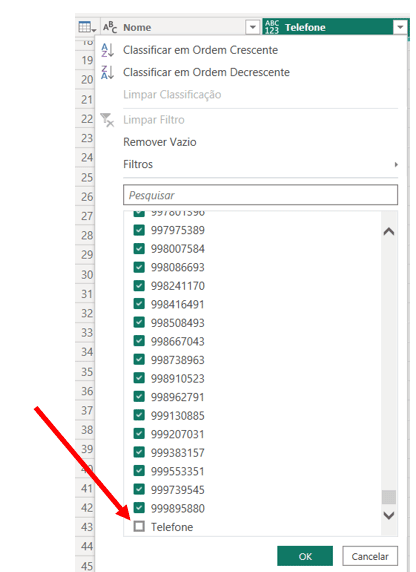This screenshot has width=416, height=572.
Task: Expand the Filtros submenu arrow
Action: (396, 165)
